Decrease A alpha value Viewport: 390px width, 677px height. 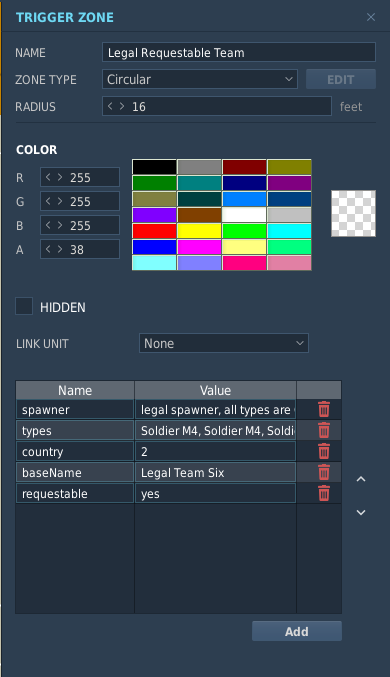point(48,249)
